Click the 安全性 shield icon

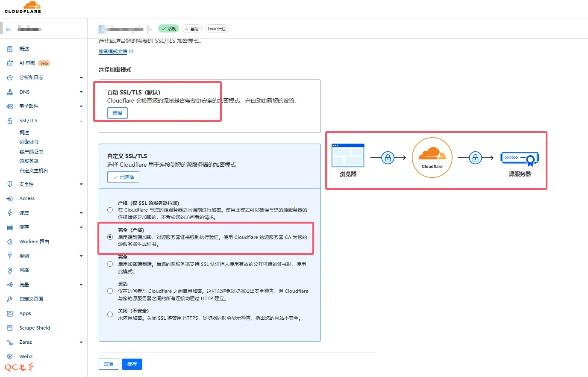click(10, 184)
